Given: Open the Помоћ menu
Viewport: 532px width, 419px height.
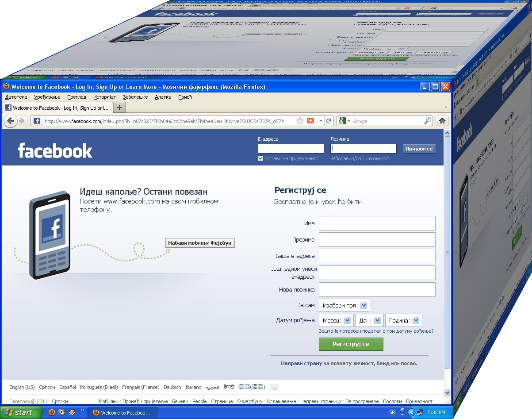Looking at the screenshot, I should click(185, 97).
